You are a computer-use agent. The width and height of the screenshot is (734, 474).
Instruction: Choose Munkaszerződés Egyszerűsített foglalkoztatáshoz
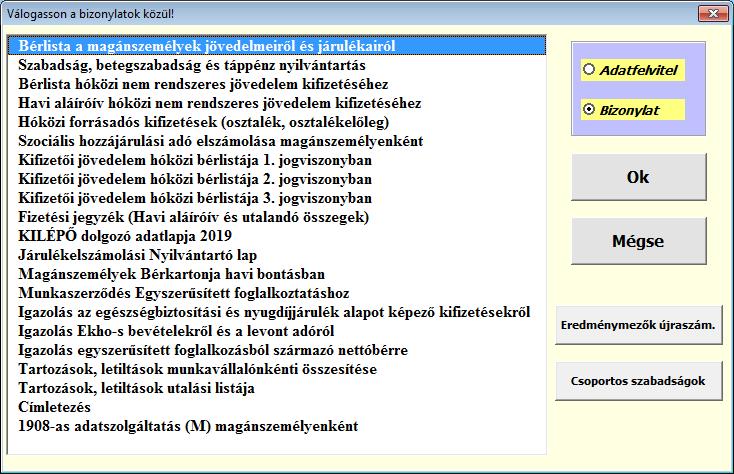point(277,293)
